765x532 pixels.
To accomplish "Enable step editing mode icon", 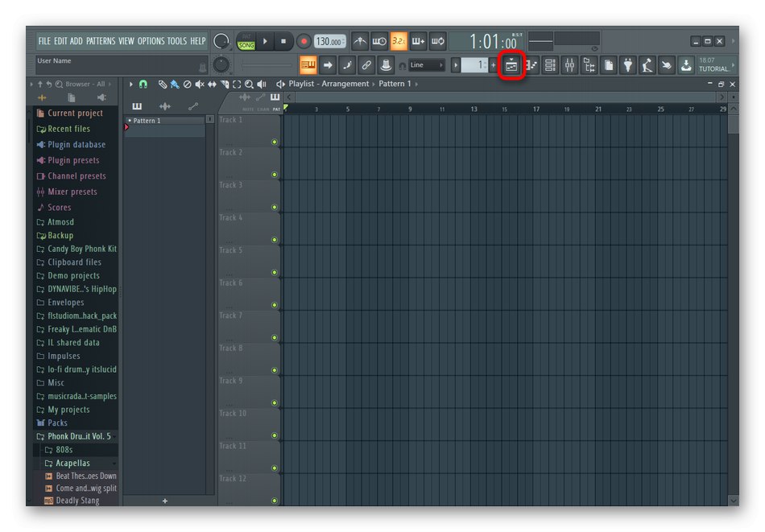I will pyautogui.click(x=347, y=65).
